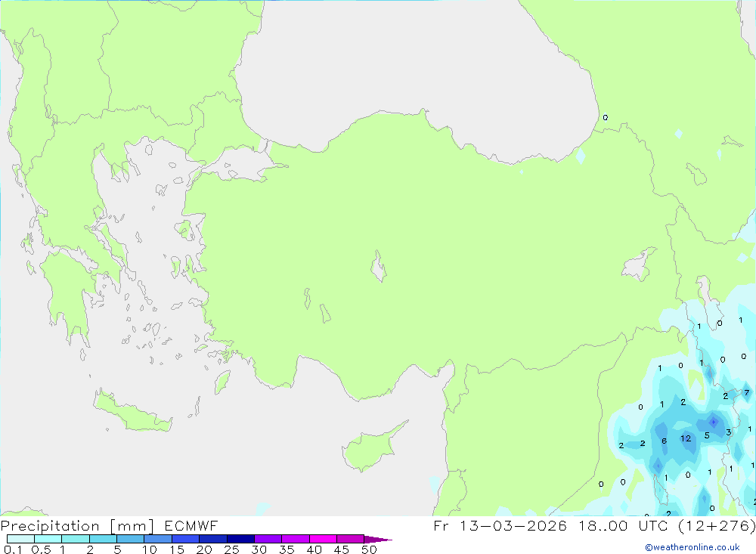The width and height of the screenshot is (756, 554).
Task: Click the '50' legend scale label
Action: (369, 549)
